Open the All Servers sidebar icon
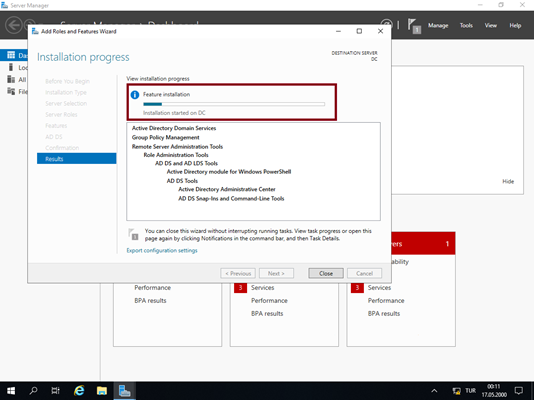 (x=11, y=79)
